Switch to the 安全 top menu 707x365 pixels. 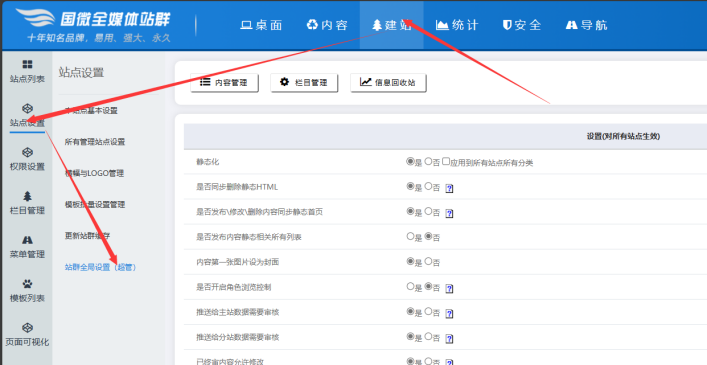tap(522, 25)
